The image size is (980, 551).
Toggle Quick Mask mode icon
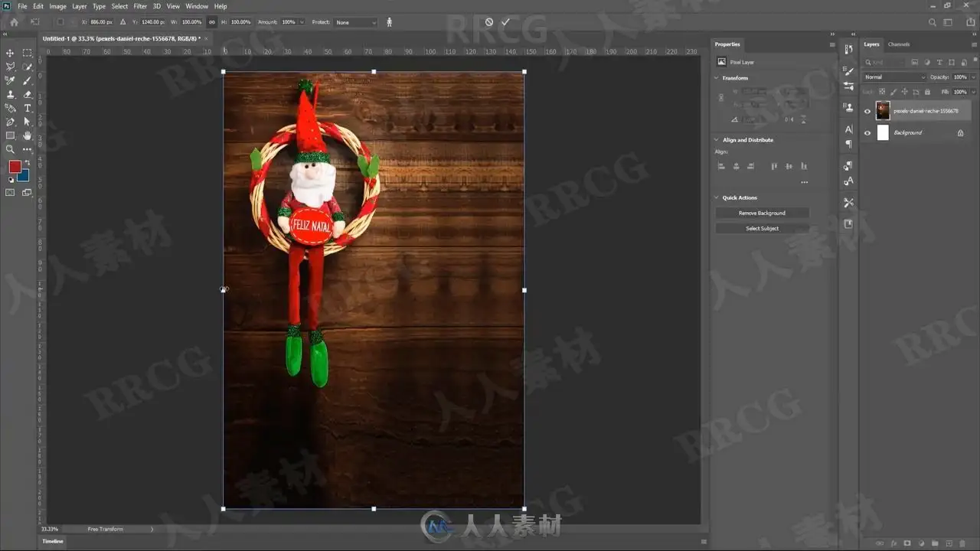coord(11,193)
